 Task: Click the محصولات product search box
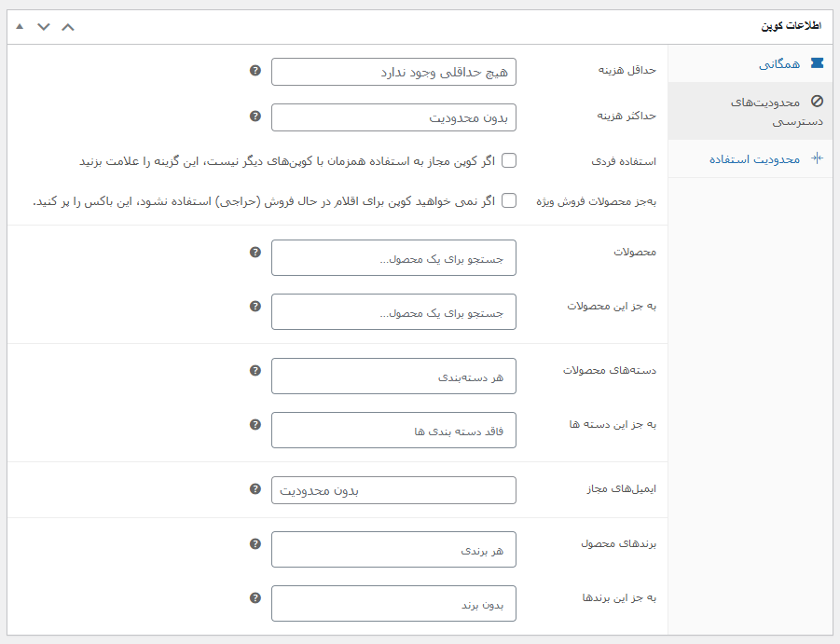(393, 258)
